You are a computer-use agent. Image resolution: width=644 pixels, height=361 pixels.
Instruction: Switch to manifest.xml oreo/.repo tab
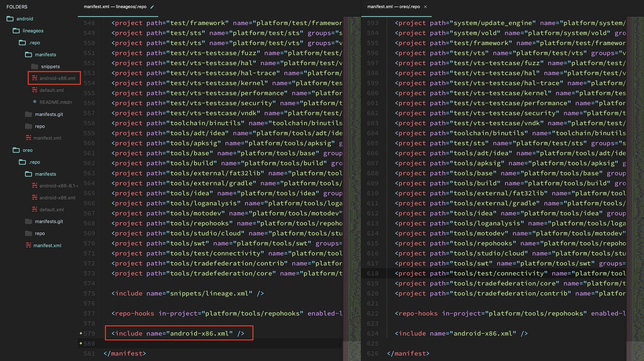click(x=393, y=7)
